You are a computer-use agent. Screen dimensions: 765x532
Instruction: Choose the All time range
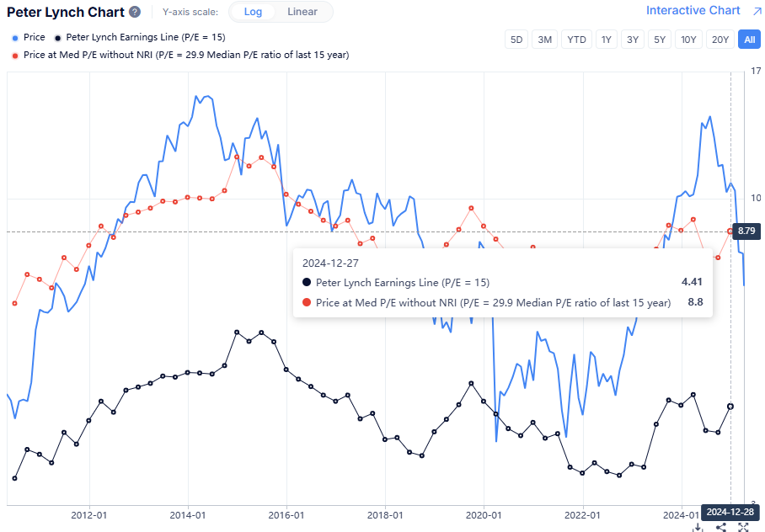(x=748, y=40)
